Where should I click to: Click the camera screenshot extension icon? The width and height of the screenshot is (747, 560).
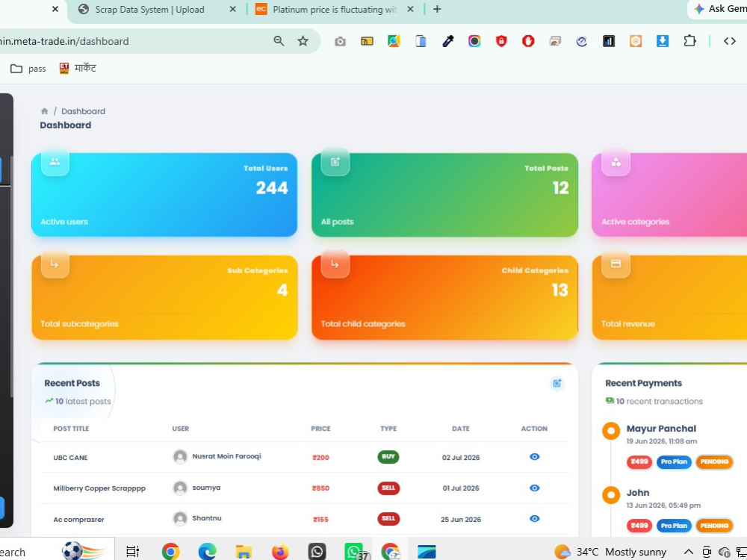340,41
